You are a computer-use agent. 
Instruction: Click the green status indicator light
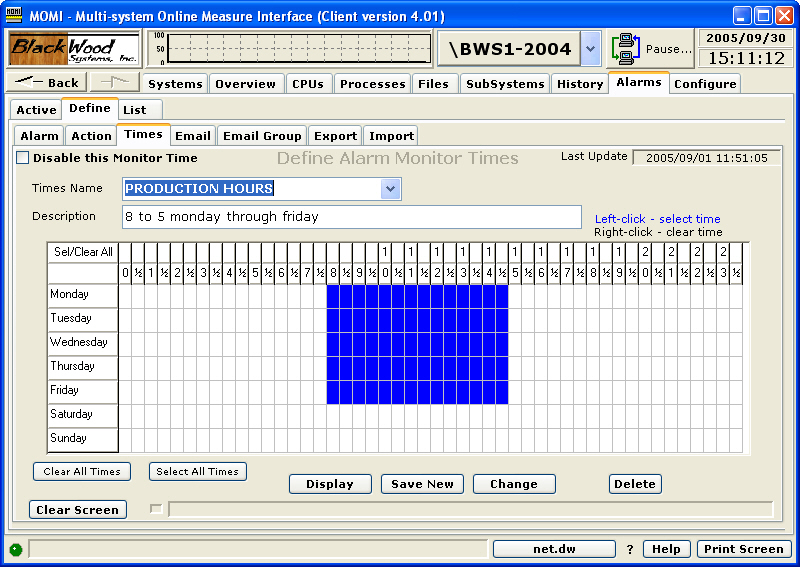15,549
